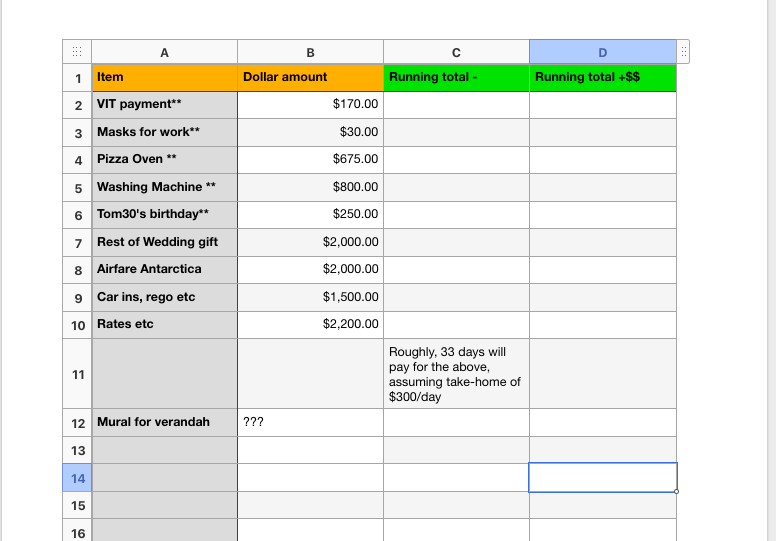Click the $800.00 amount cell
The width and height of the screenshot is (776, 541).
click(310, 188)
